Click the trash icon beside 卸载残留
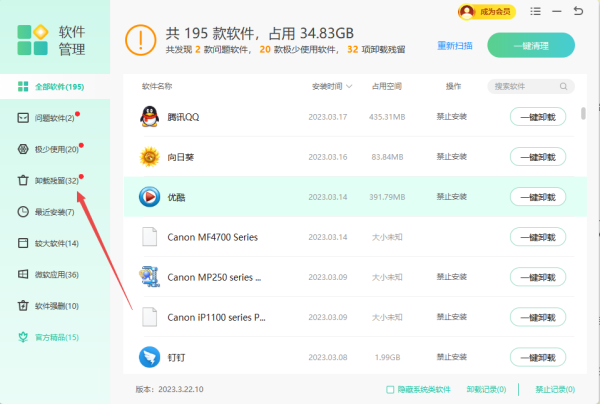The image size is (600, 404). pyautogui.click(x=23, y=180)
